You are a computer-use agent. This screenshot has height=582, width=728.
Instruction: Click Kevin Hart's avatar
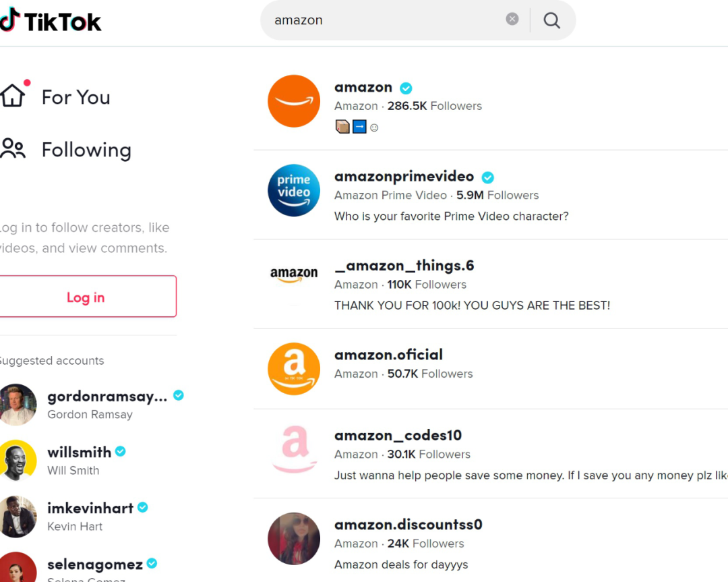click(18, 517)
